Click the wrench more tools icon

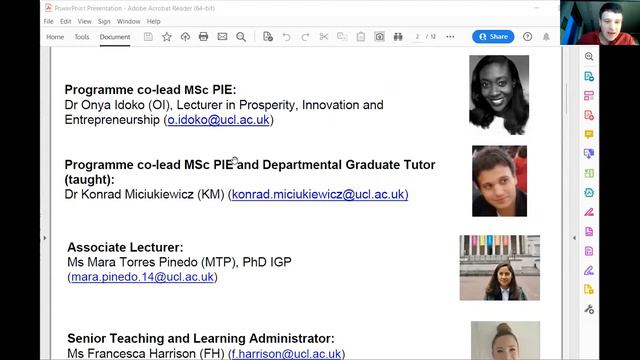589,309
